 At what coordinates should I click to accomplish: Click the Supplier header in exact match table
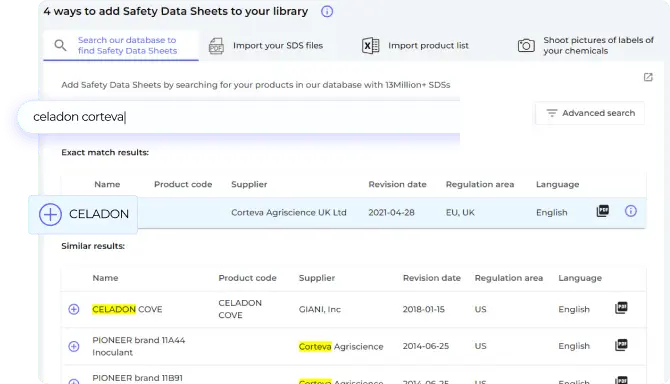pyautogui.click(x=249, y=185)
